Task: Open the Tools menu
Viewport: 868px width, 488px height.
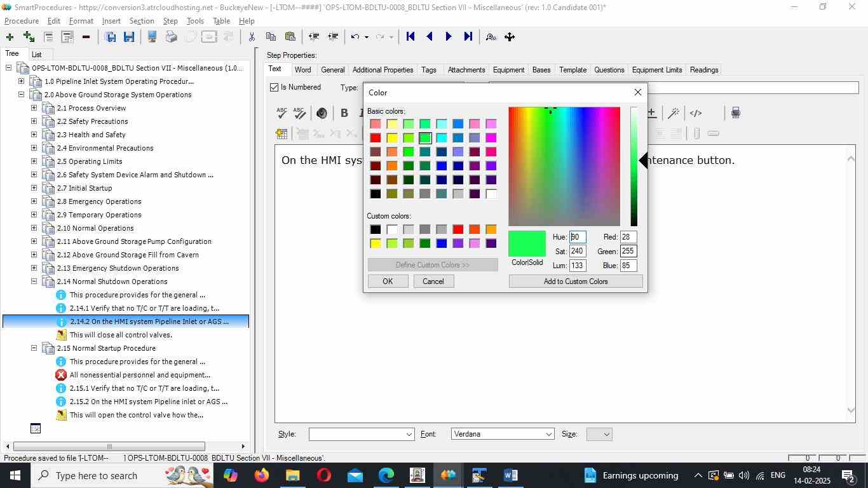Action: coord(195,21)
